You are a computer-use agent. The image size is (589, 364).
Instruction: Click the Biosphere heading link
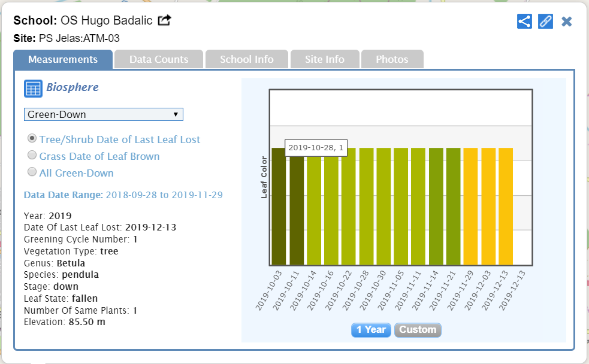point(73,87)
